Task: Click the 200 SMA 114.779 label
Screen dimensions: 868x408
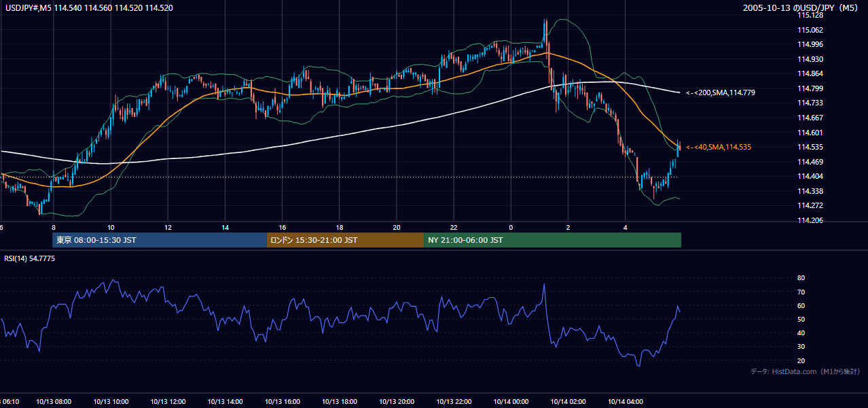Action: 721,92
